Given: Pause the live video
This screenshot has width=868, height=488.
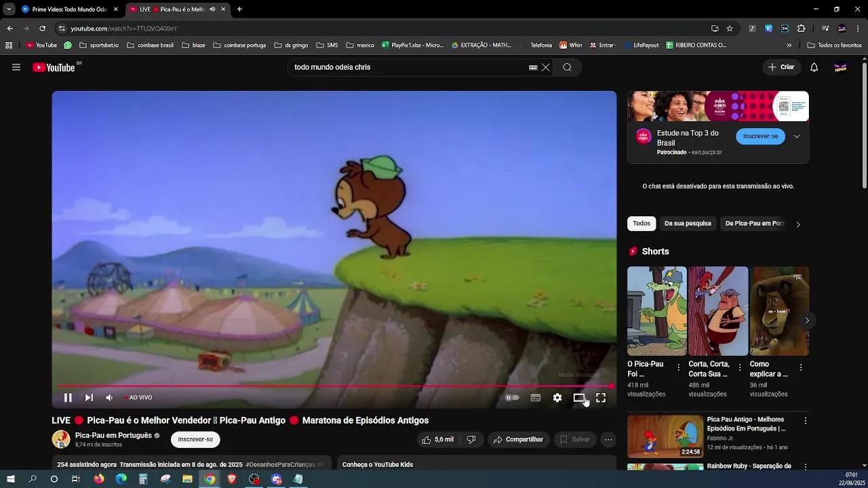Looking at the screenshot, I should tap(68, 398).
